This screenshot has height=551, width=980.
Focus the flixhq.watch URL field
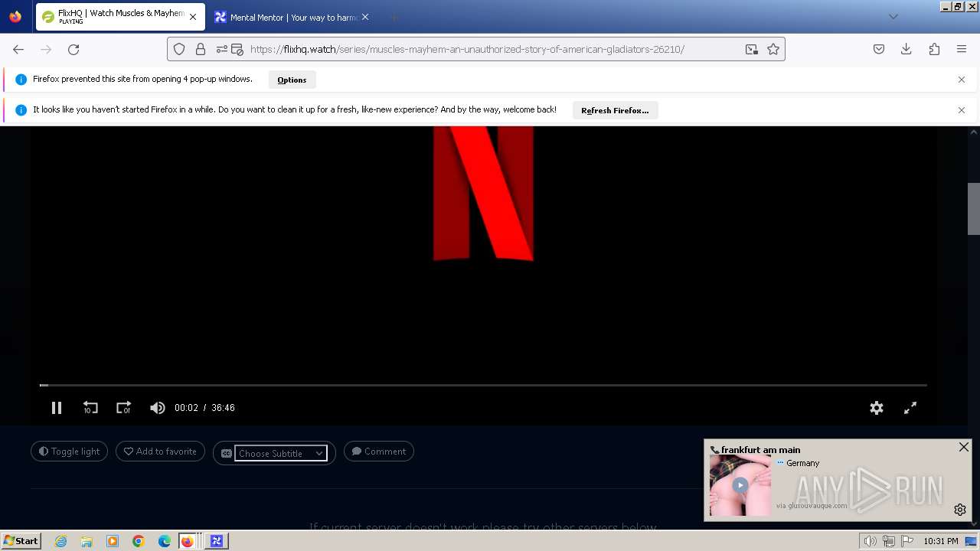pyautogui.click(x=467, y=49)
